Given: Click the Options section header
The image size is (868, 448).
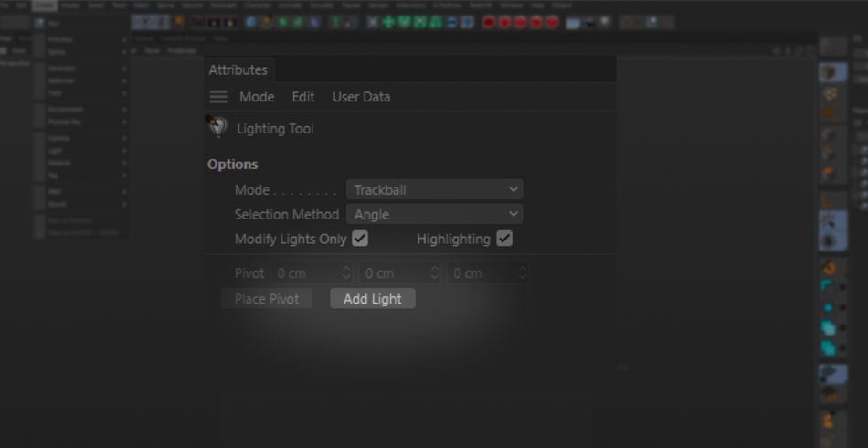Looking at the screenshot, I should coord(232,165).
